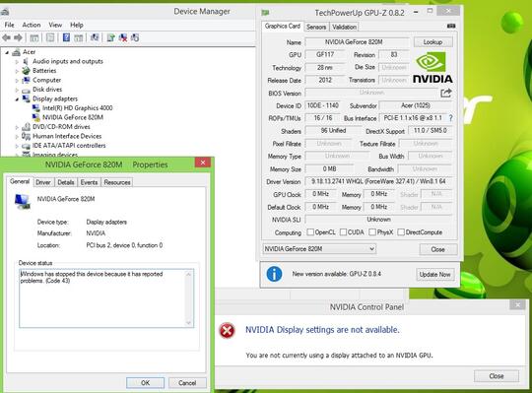Expand the Audio inputs and outputs node
Image resolution: width=532 pixels, height=393 pixels.
pyautogui.click(x=17, y=62)
